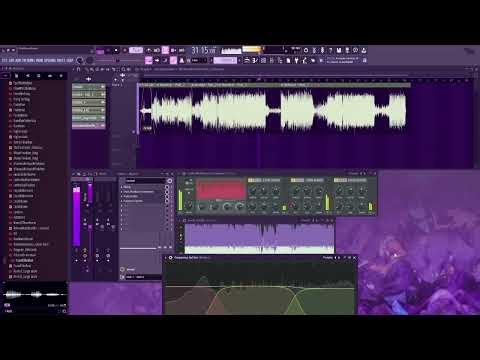This screenshot has height=360, width=480.
Task: Click the View Channel Rack shortcut icon
Action: pyautogui.click(x=264, y=60)
